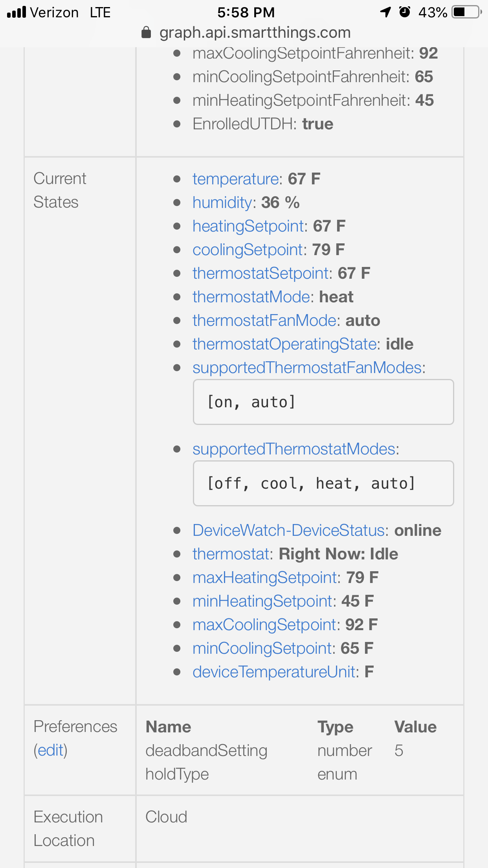Click the supportedThermostatModes link

click(x=294, y=449)
